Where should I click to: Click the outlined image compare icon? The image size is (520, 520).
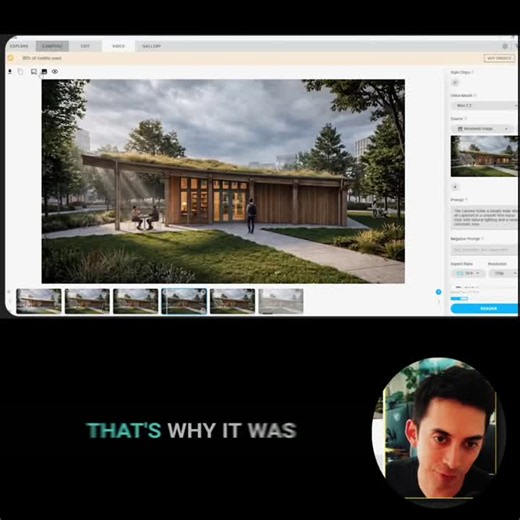pyautogui.click(x=34, y=72)
